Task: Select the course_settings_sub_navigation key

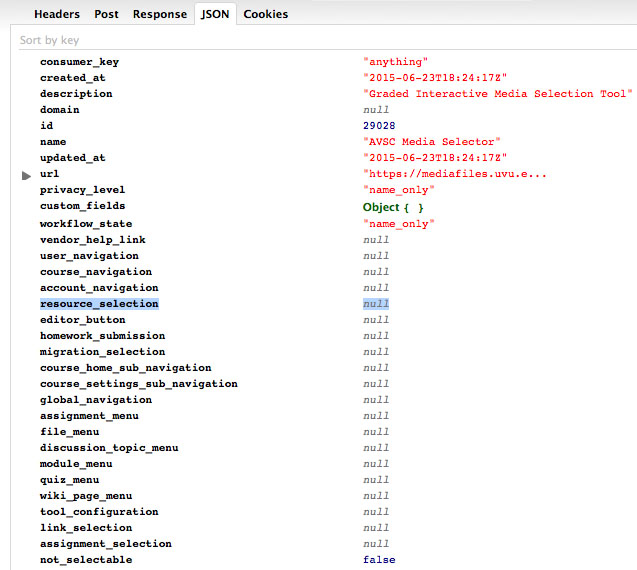Action: [x=139, y=384]
